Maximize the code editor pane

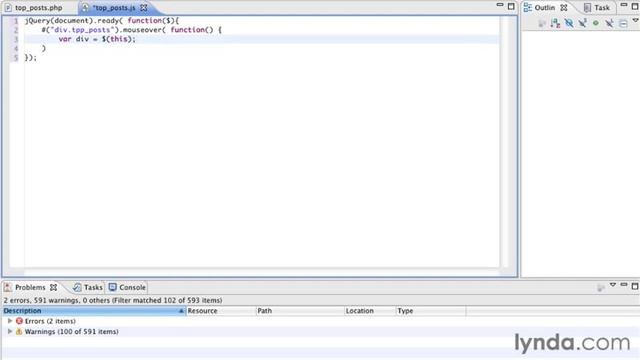(511, 7)
